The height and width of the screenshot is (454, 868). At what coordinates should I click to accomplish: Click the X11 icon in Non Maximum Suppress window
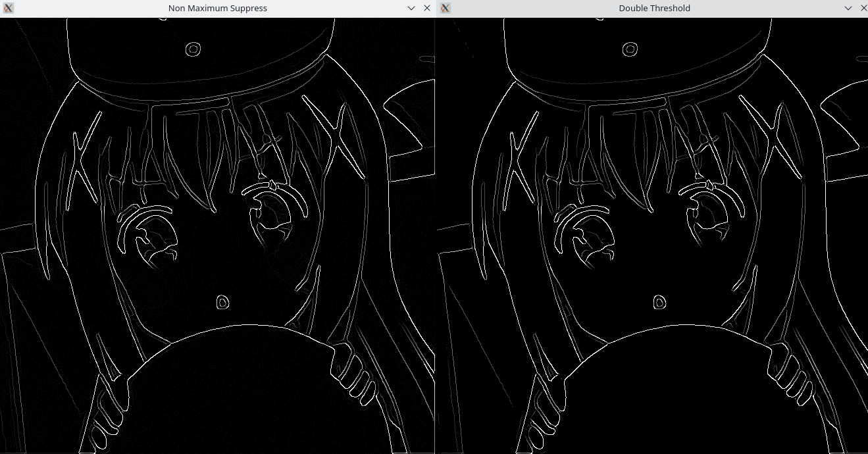coord(8,8)
